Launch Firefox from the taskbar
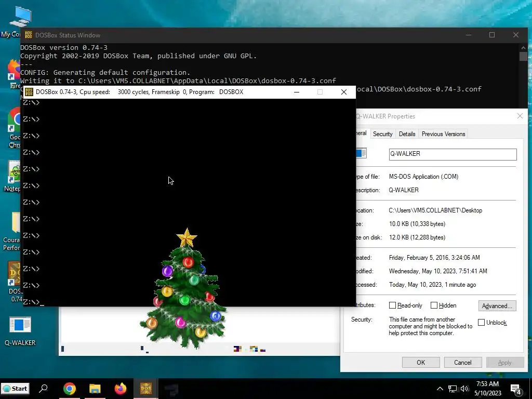Viewport: 532px width, 399px height. (121, 389)
